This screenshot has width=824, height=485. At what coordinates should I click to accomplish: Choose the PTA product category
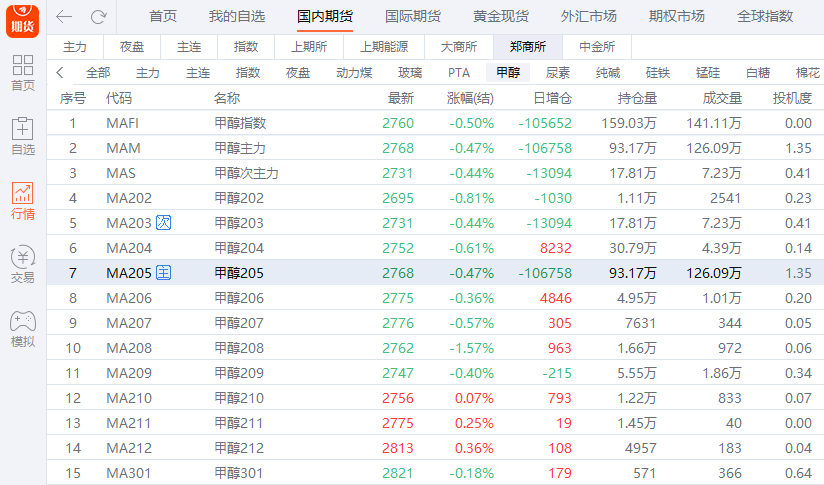pos(458,73)
